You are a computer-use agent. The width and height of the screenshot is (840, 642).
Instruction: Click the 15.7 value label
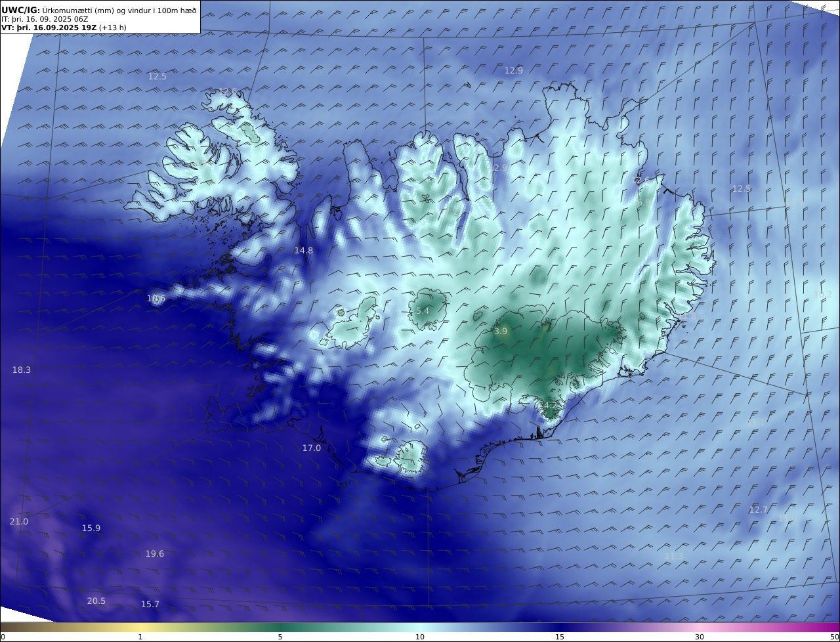[150, 604]
